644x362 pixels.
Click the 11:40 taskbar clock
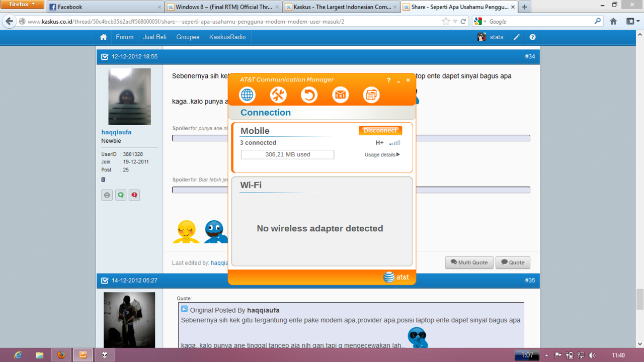618,355
